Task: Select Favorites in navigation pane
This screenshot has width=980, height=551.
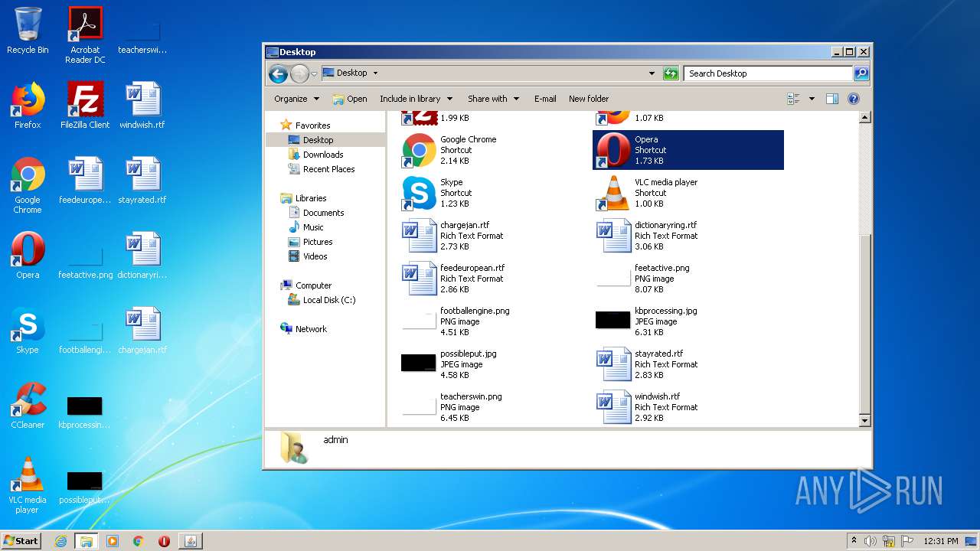Action: pyautogui.click(x=305, y=126)
